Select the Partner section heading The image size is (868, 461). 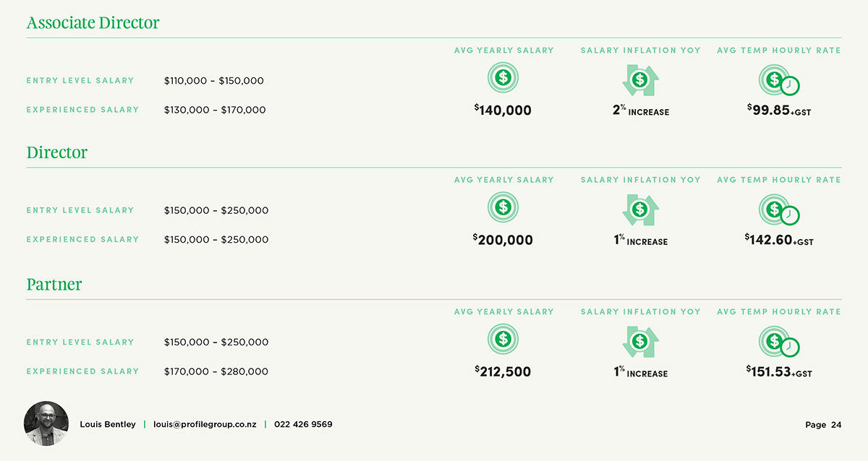54,285
